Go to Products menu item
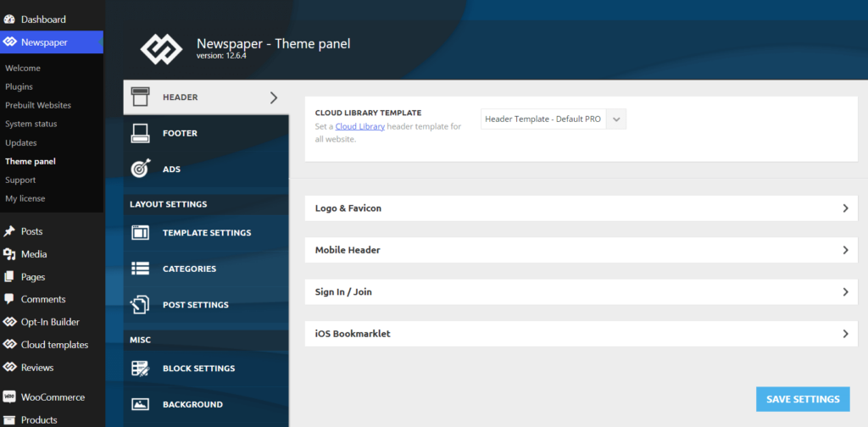The width and height of the screenshot is (868, 427). point(52,420)
